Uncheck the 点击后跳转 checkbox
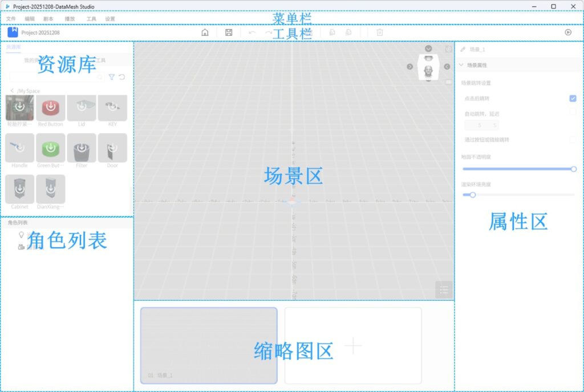584x392 pixels. pos(573,99)
